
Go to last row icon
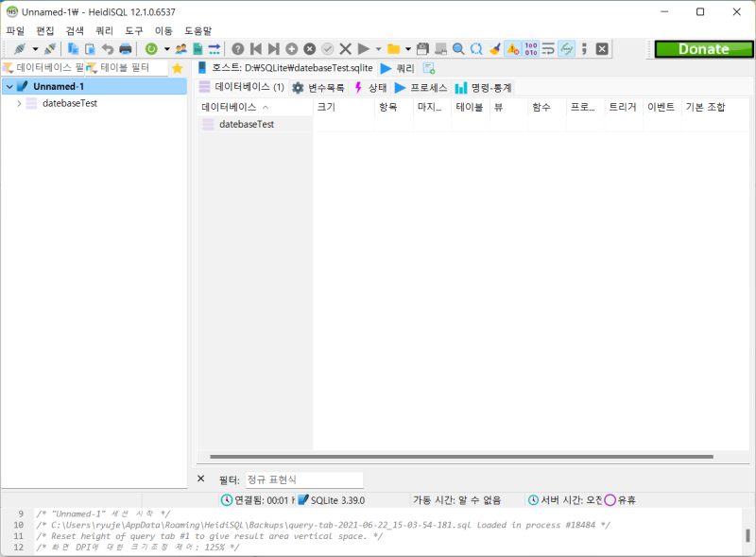[273, 49]
